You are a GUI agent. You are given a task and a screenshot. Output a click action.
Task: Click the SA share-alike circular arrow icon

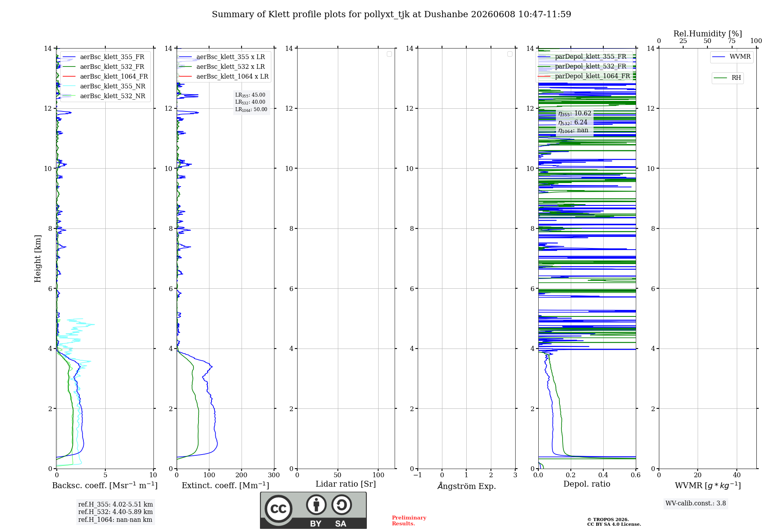pos(341,505)
